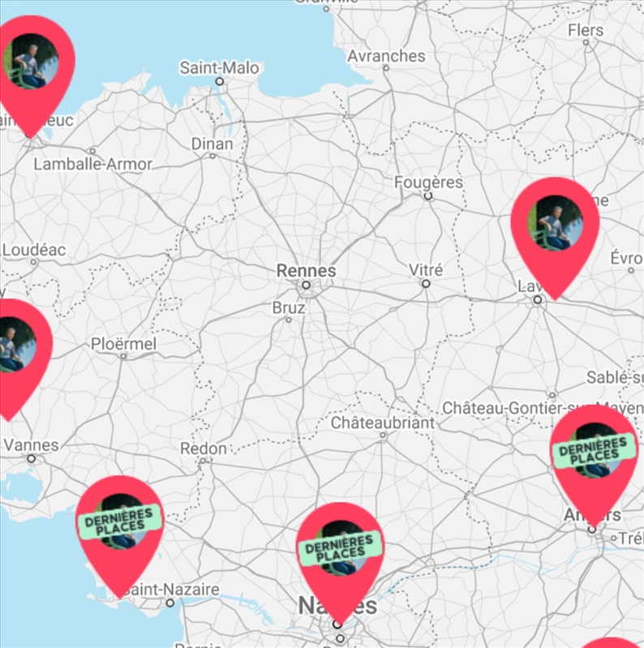Click the Vannes city marker
Viewport: 644px width, 648px height.
pyautogui.click(x=32, y=459)
